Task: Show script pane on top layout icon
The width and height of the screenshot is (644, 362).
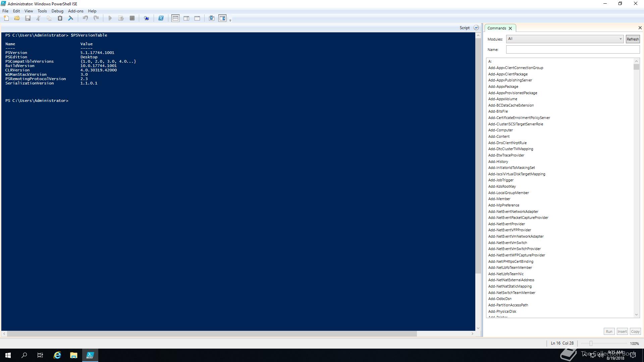Action: [x=175, y=18]
